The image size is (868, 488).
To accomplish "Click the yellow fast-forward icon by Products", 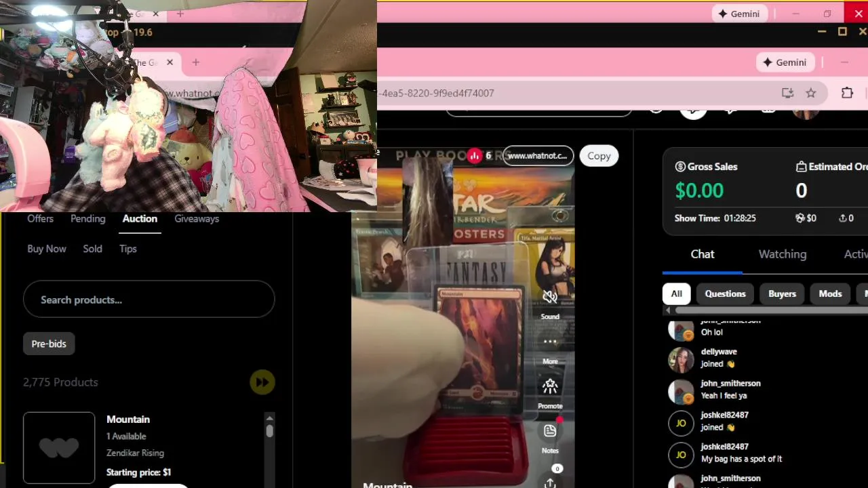I will (262, 382).
